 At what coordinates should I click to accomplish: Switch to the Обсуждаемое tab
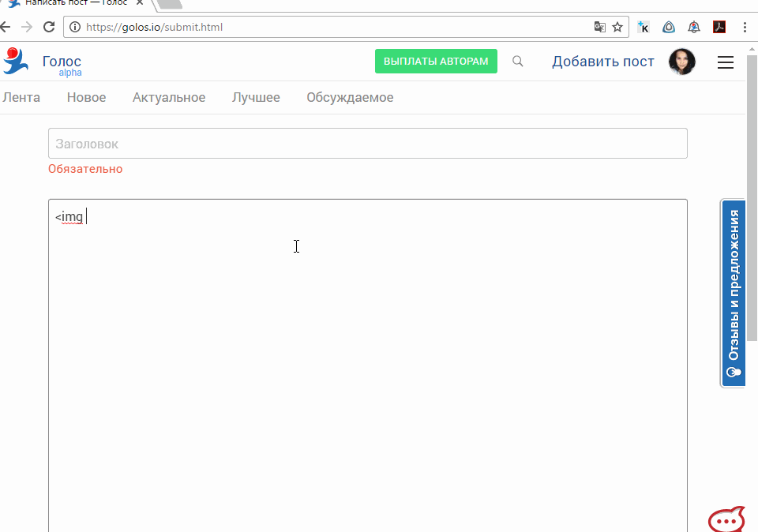pyautogui.click(x=350, y=97)
